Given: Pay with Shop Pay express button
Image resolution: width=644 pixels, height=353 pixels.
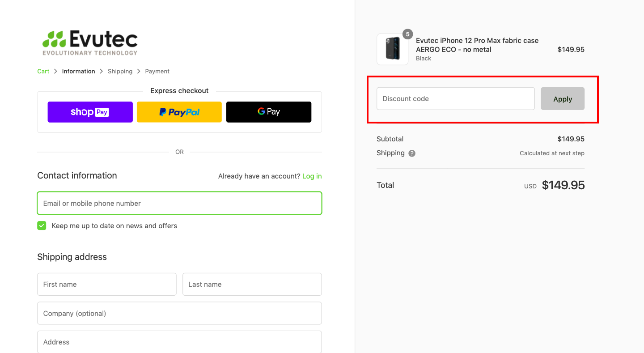Looking at the screenshot, I should click(90, 112).
